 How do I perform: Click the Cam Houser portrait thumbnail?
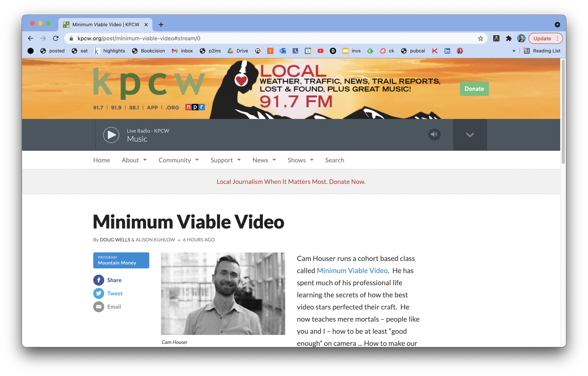223,294
